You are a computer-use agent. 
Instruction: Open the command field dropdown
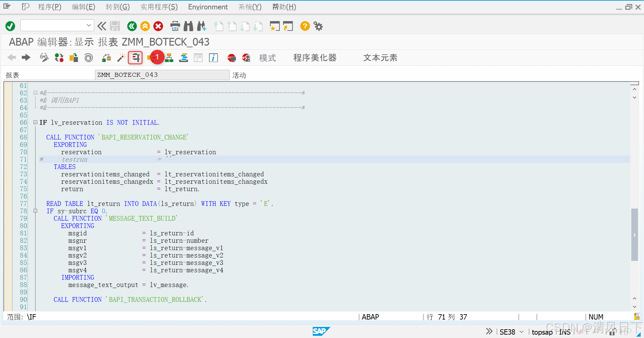coord(89,25)
